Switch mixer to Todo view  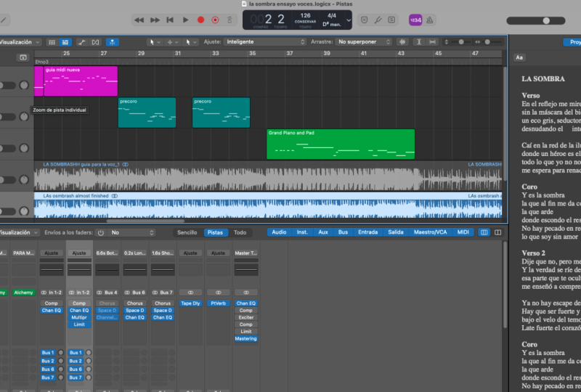[x=240, y=232]
